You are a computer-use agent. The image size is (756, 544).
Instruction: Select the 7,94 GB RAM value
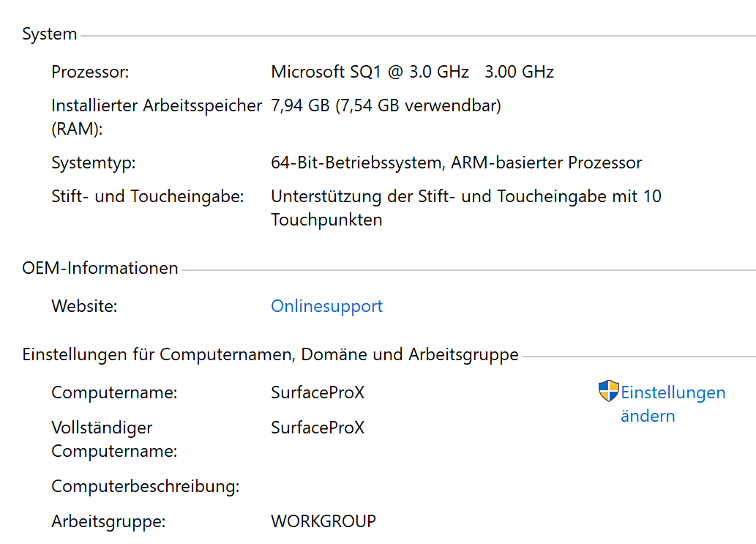[386, 105]
